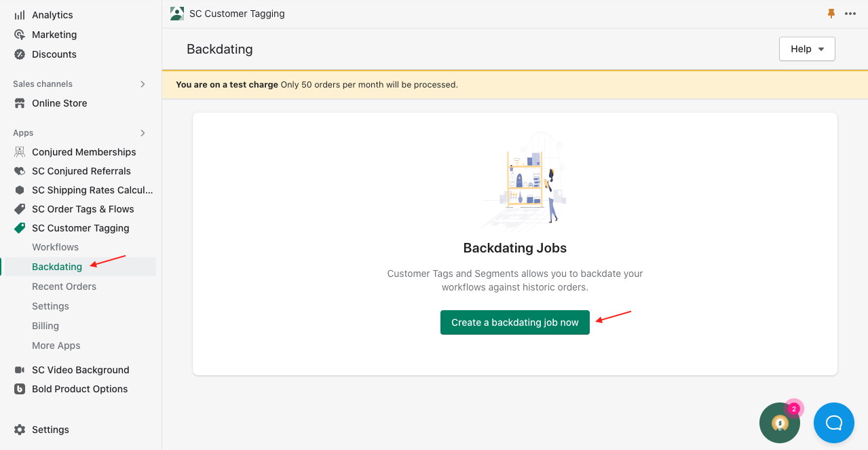Screen dimensions: 868x450
Task: Open the Discounts section
Action: (54, 54)
